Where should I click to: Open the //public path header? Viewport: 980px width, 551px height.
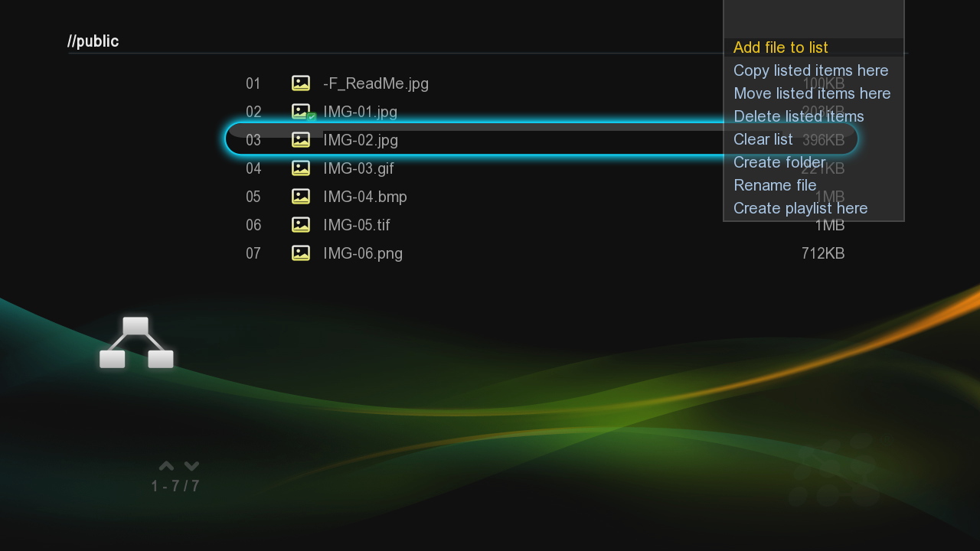[93, 41]
